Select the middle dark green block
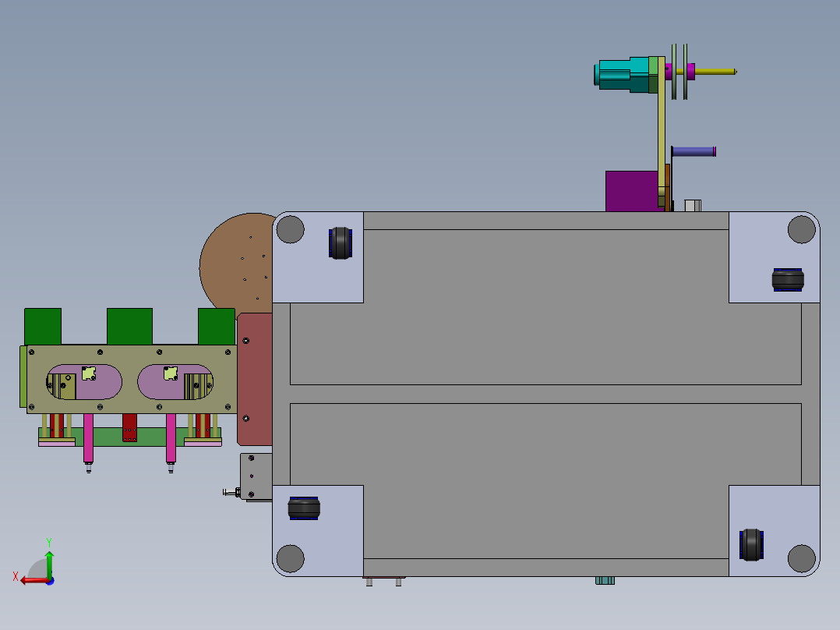 pos(129,326)
